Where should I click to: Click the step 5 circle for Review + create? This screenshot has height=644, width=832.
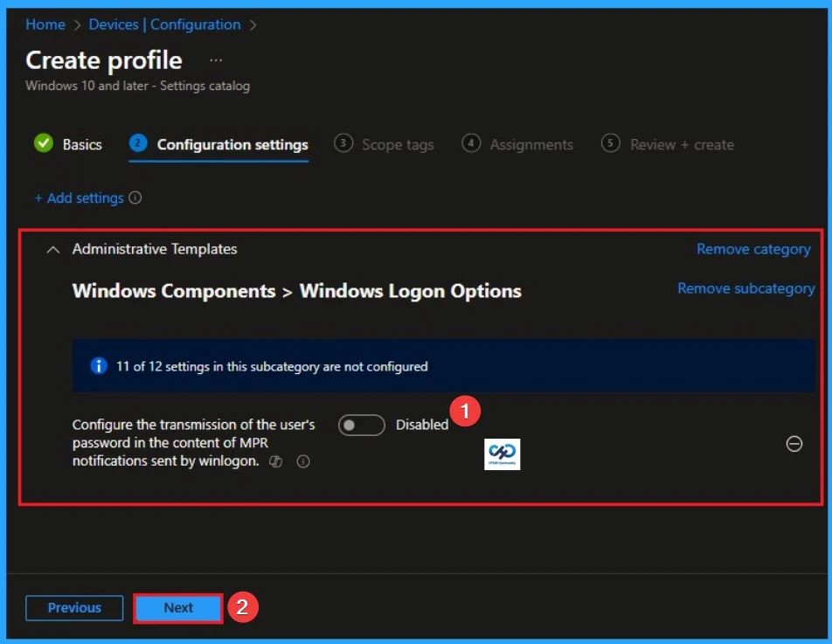tap(610, 143)
